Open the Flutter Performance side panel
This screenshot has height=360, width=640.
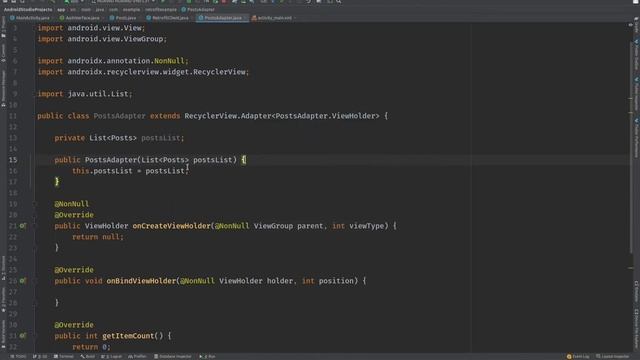click(x=636, y=138)
